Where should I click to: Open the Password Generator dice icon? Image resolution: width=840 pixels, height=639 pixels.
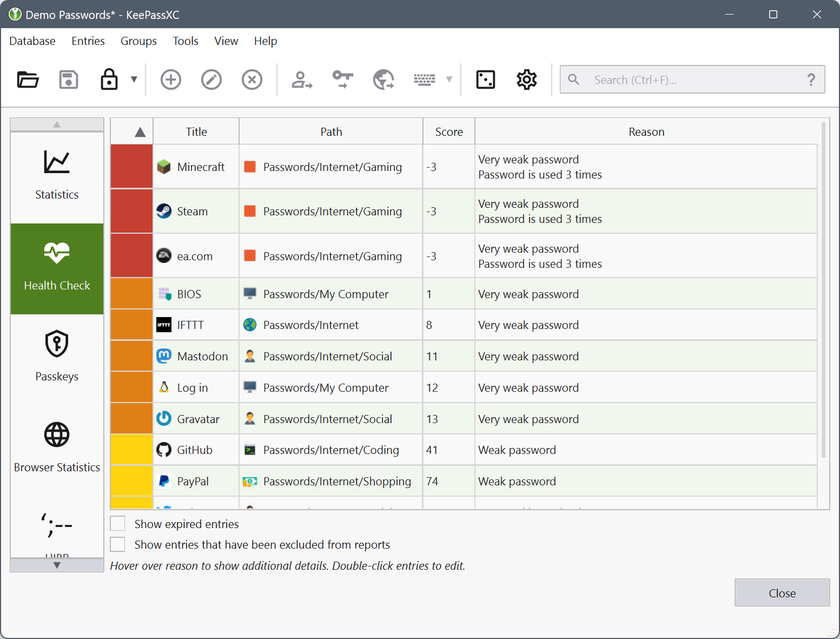click(485, 80)
